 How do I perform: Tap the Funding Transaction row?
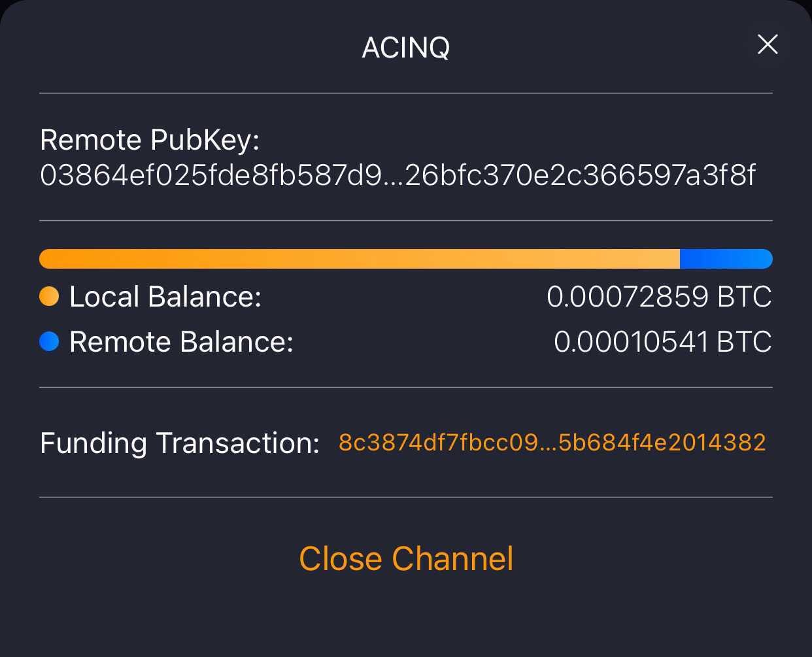click(405, 443)
